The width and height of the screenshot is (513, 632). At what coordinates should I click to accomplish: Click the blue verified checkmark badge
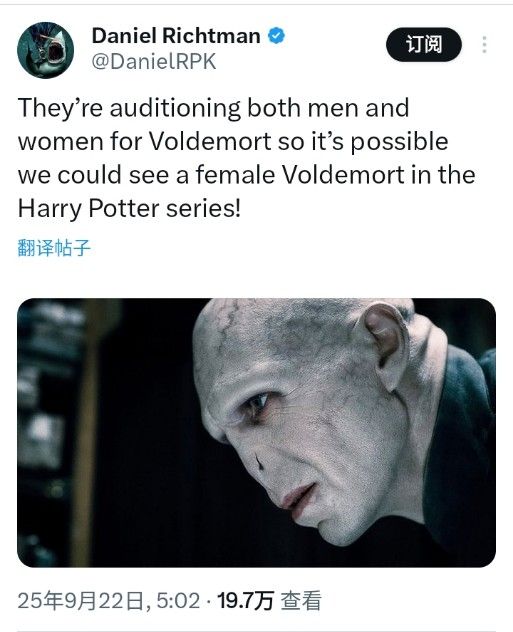pyautogui.click(x=276, y=35)
